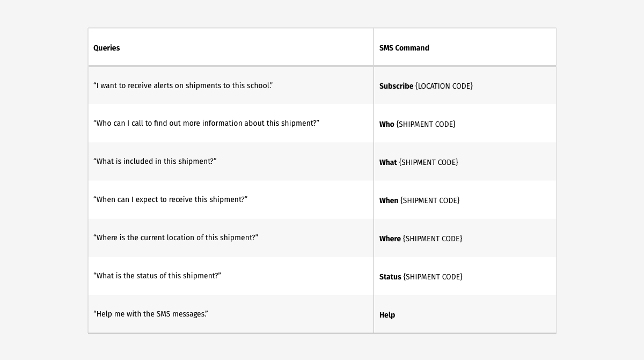Click the Status {SHIPMENT CODE} command
Image resolution: width=644 pixels, height=360 pixels.
pos(421,277)
